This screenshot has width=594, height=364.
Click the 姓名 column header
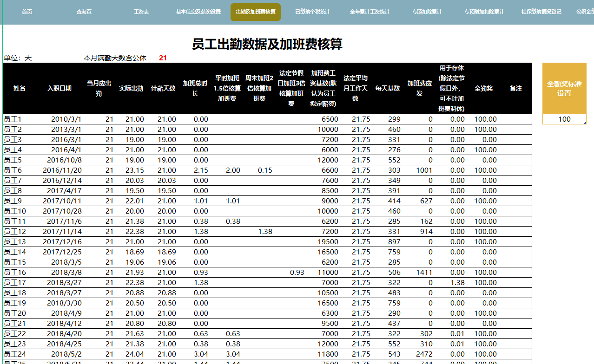(x=20, y=88)
